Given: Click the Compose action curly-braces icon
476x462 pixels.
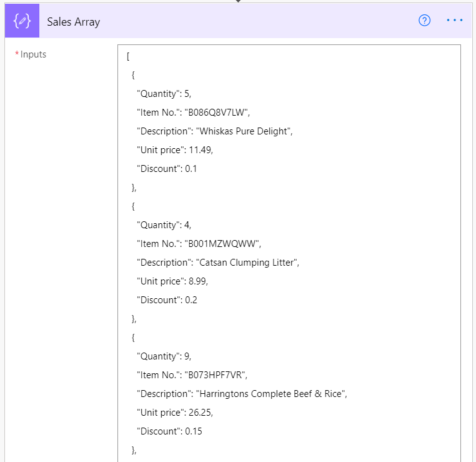Looking at the screenshot, I should point(22,21).
